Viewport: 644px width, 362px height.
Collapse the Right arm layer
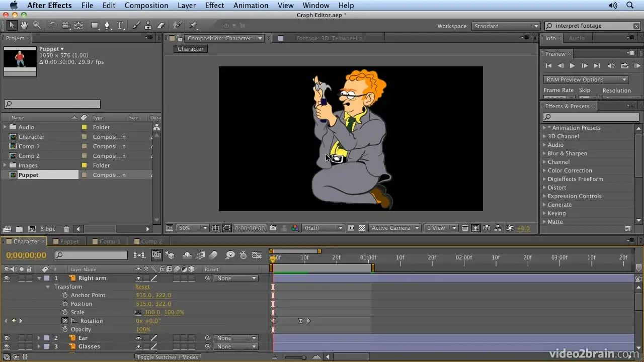(39, 278)
